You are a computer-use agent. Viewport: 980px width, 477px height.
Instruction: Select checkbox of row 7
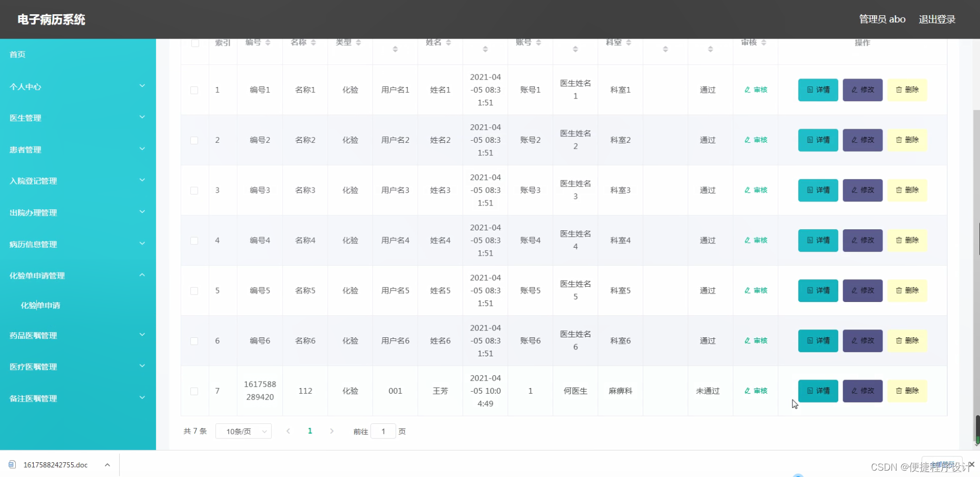point(194,391)
